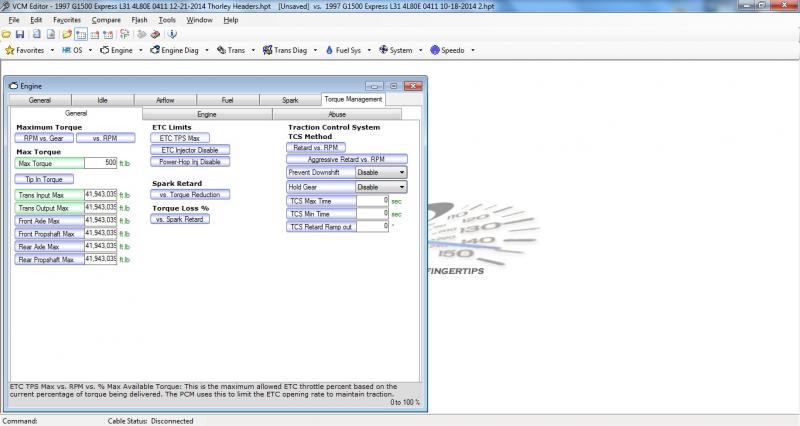This screenshot has height=426, width=800.
Task: Open the Edit menu
Action: coord(36,20)
